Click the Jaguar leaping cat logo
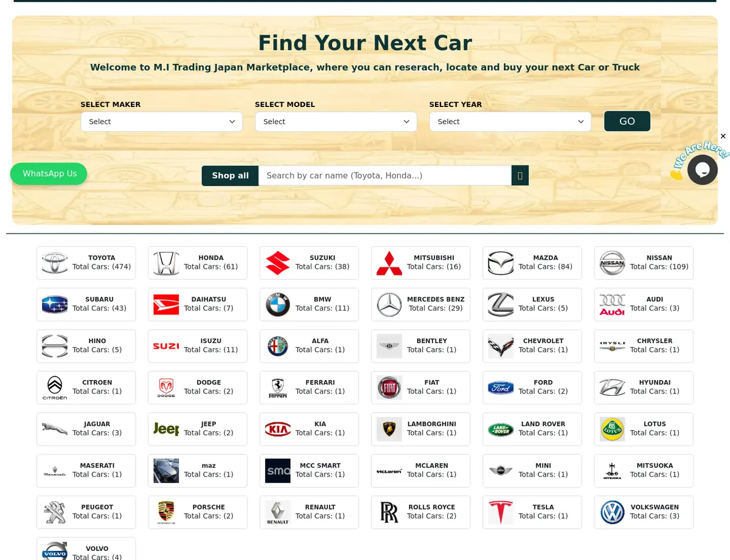Image resolution: width=730 pixels, height=560 pixels. click(x=55, y=428)
